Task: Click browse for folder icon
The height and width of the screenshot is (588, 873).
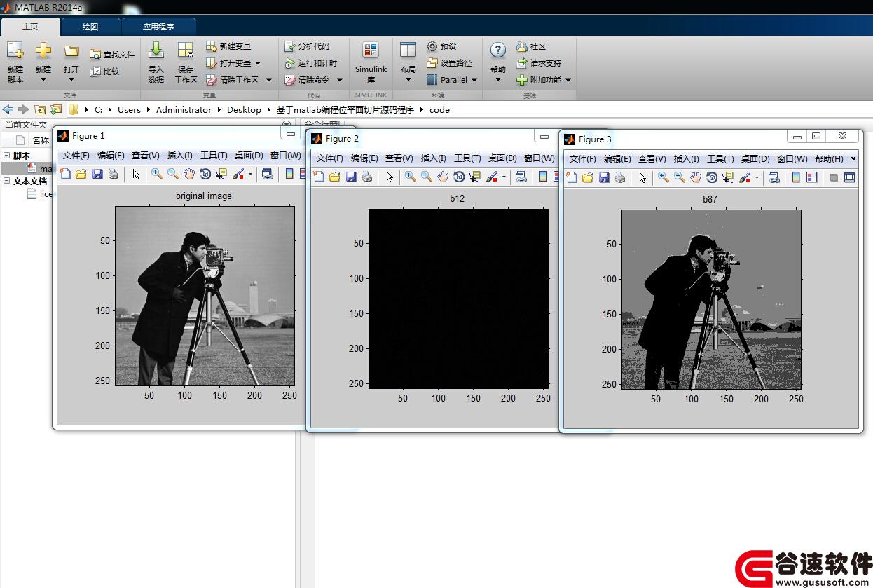Action: click(x=56, y=109)
